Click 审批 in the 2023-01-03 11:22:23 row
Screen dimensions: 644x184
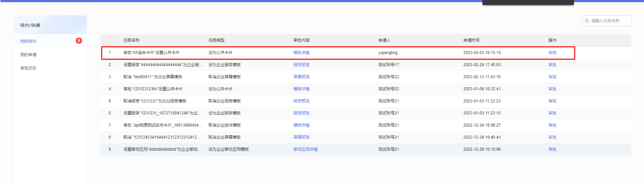pyautogui.click(x=552, y=101)
